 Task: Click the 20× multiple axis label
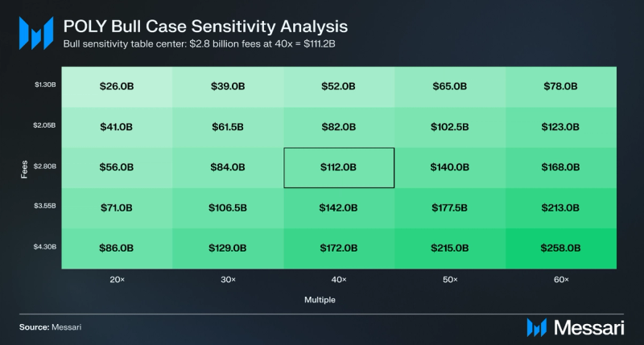pos(117,280)
